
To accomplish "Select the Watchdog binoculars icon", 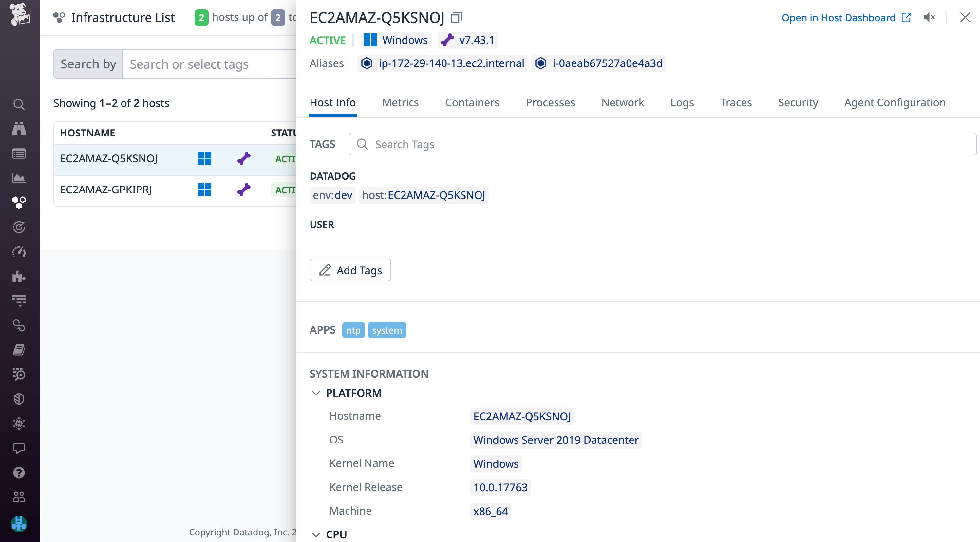I will click(x=19, y=129).
